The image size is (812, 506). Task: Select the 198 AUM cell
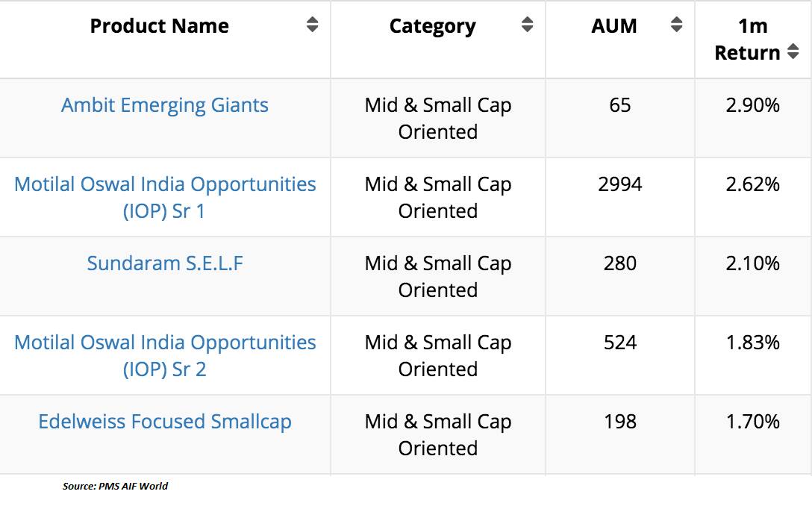pyautogui.click(x=620, y=422)
